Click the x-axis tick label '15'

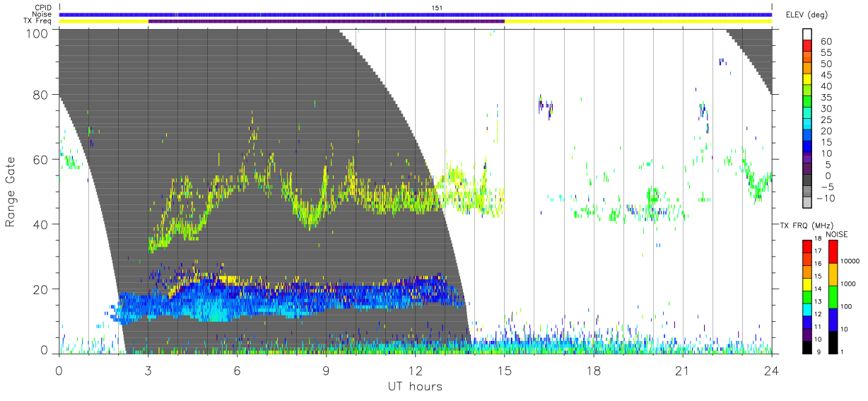coord(505,370)
